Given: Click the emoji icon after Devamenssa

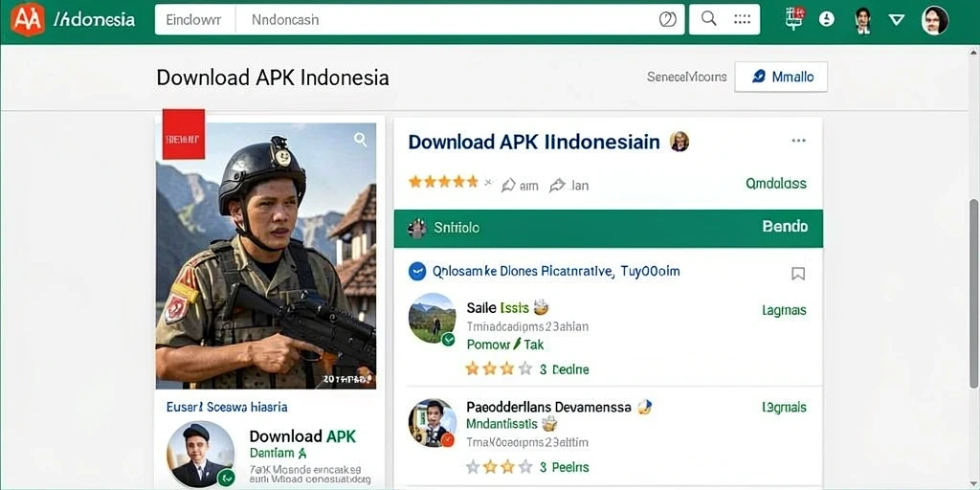Looking at the screenshot, I should pos(644,408).
